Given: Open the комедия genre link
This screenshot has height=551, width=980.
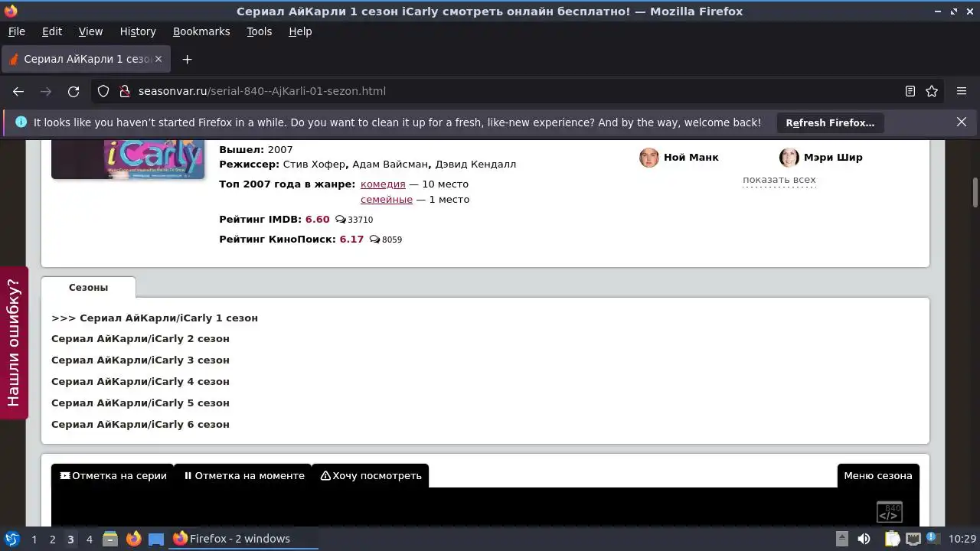Looking at the screenshot, I should pos(383,184).
